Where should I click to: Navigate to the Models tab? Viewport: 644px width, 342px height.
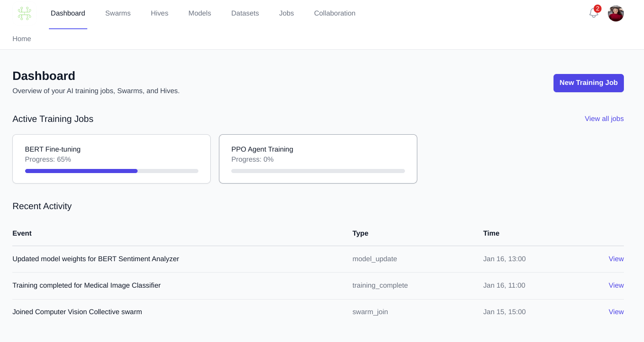click(x=200, y=13)
